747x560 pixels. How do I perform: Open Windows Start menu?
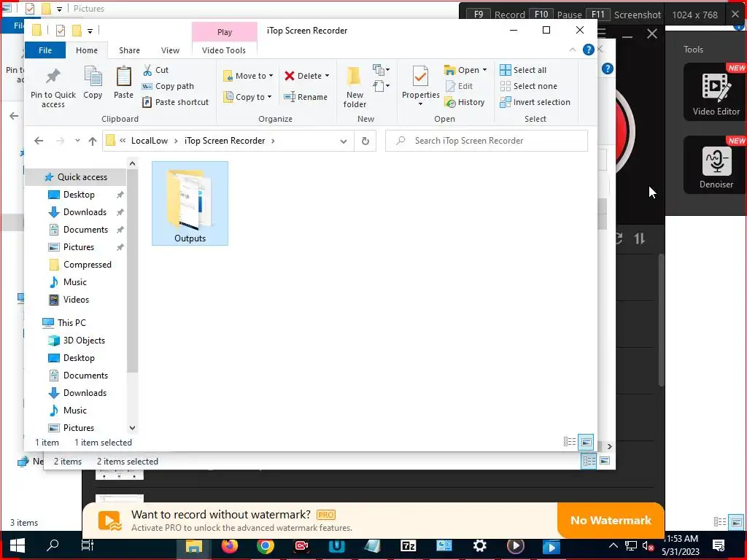point(18,545)
